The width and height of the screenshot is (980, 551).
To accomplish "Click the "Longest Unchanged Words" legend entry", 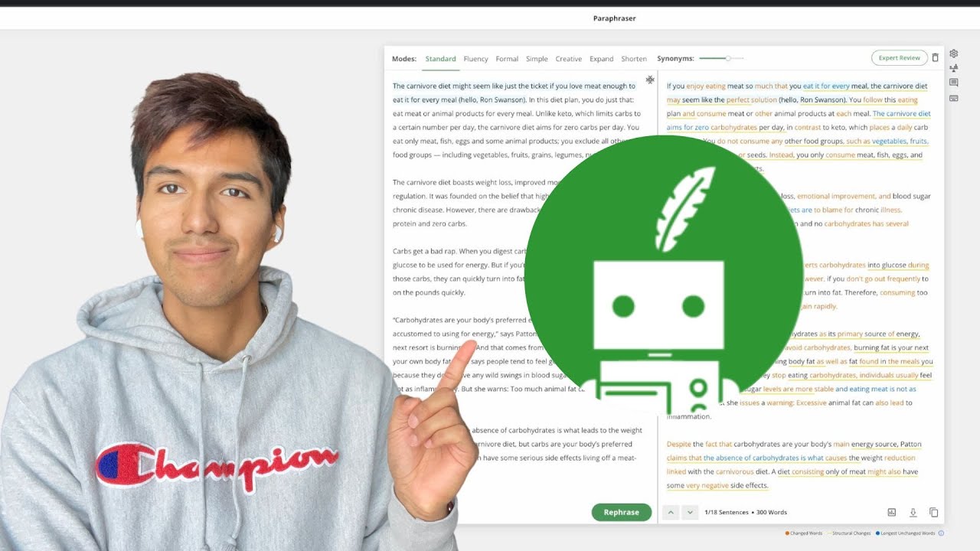I will pyautogui.click(x=905, y=533).
